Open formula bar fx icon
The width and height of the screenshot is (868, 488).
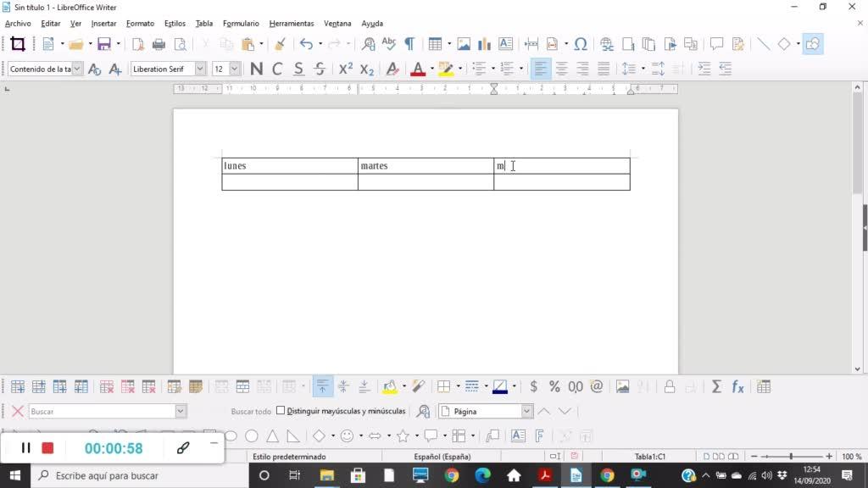tap(737, 386)
